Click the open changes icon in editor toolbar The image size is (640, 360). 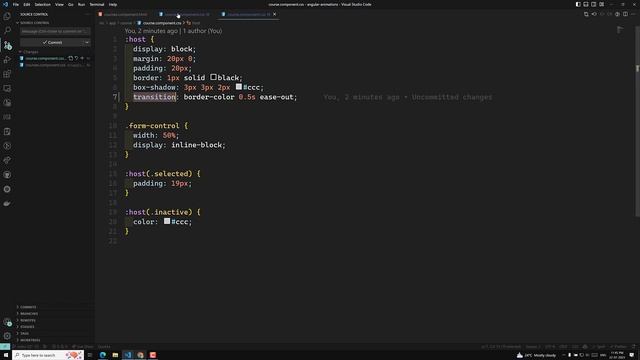[x=586, y=14]
